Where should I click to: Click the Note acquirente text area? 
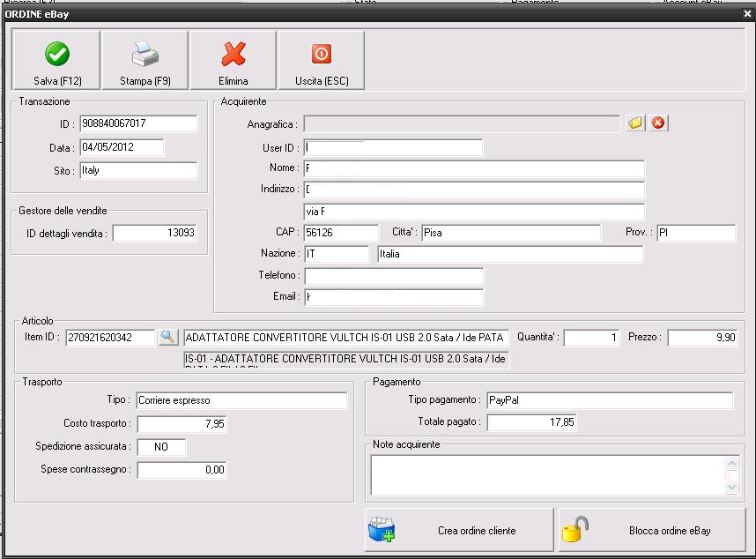tap(546, 474)
